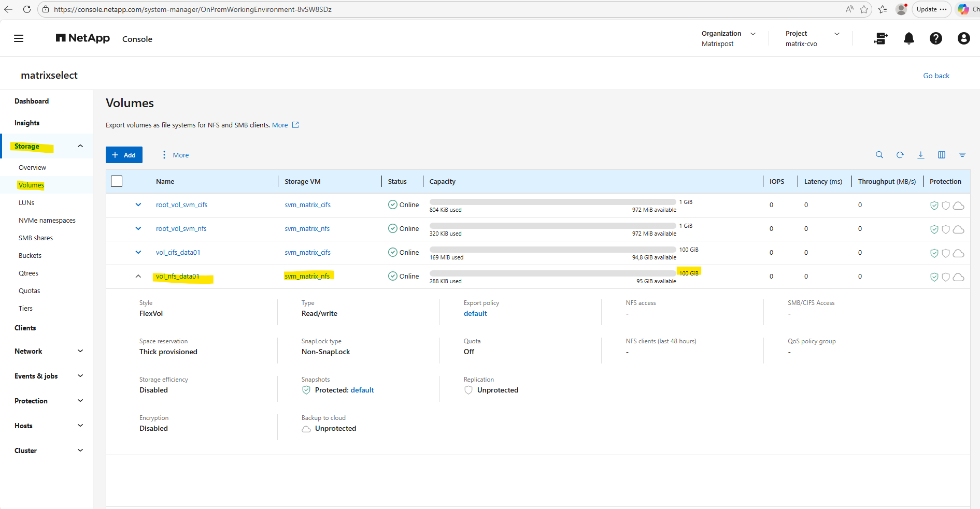Open the user account profile icon
Image resolution: width=980 pixels, height=509 pixels.
pyautogui.click(x=963, y=39)
